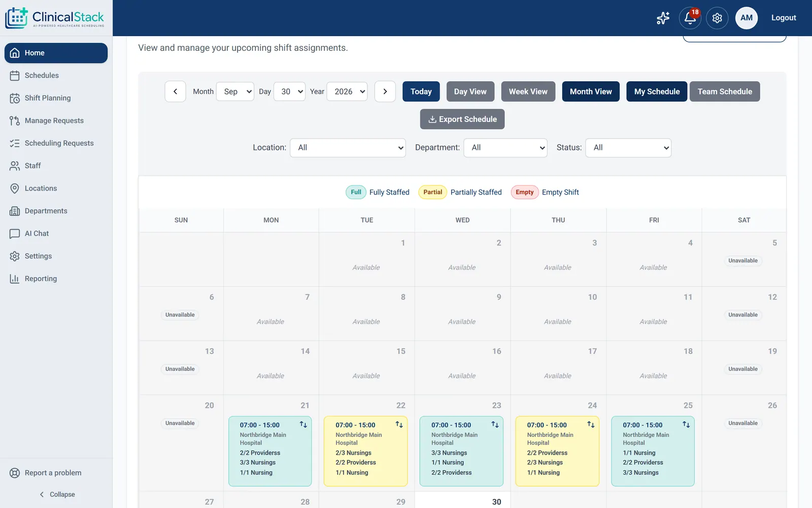Click the Report a problem lifebuoy icon
This screenshot has width=812, height=508.
[15, 473]
